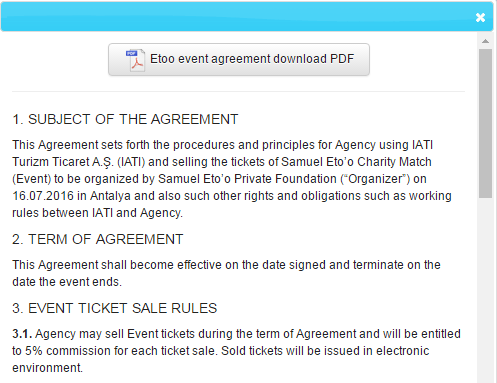The image size is (497, 383).
Task: Click the date 16.07.2016 in text
Action: pyautogui.click(x=43, y=196)
